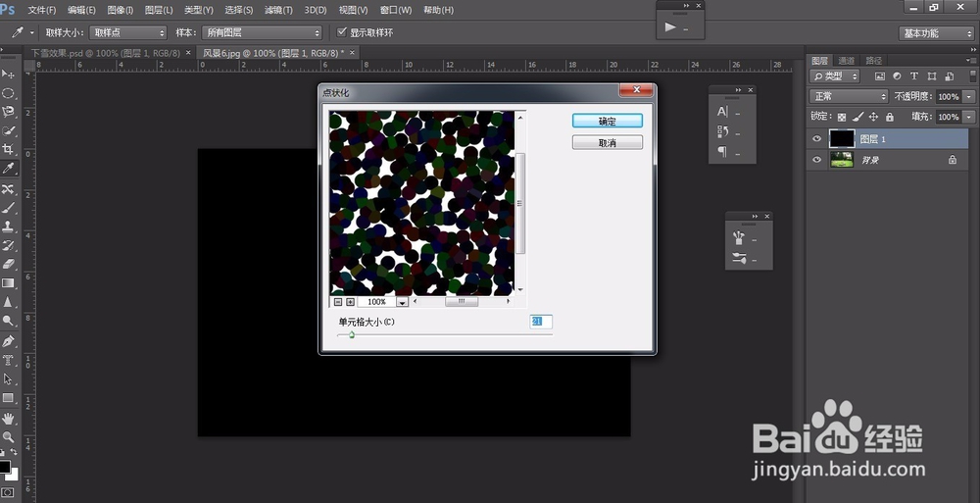
Task: Hide 图层 1 via eye icon
Action: pyautogui.click(x=816, y=139)
